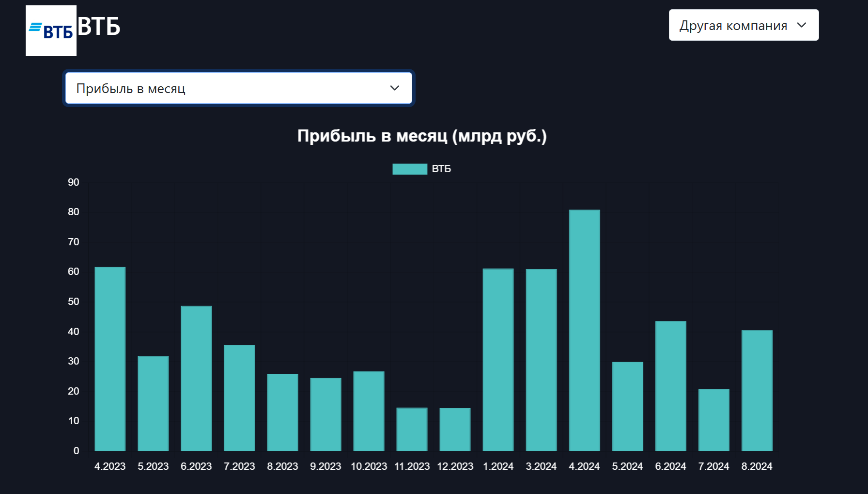Click the x-axis label 10.2023

tap(369, 466)
